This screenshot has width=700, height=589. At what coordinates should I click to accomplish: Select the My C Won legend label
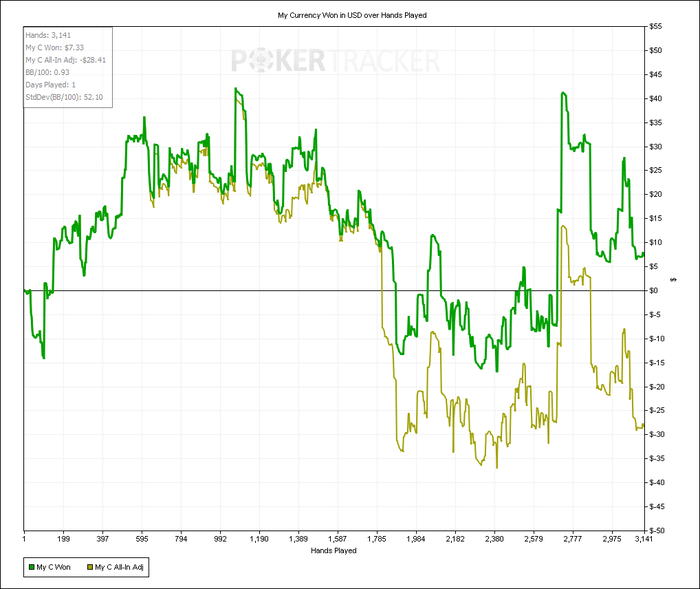pos(53,567)
